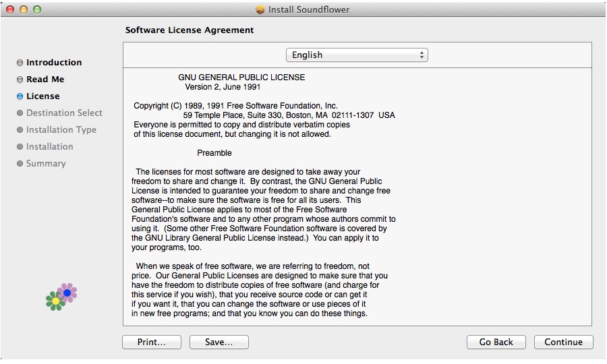Click the Soundflower flower logo
This screenshot has height=364, width=607.
(61, 297)
